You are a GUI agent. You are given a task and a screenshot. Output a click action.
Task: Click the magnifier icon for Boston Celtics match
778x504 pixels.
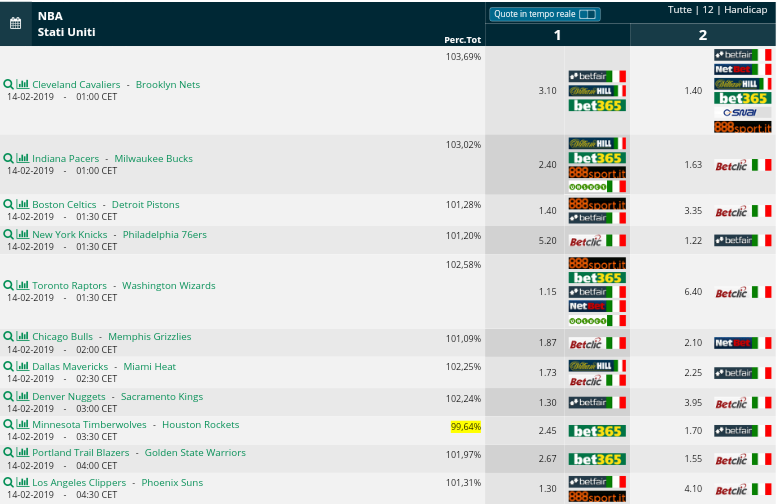[x=8, y=204]
